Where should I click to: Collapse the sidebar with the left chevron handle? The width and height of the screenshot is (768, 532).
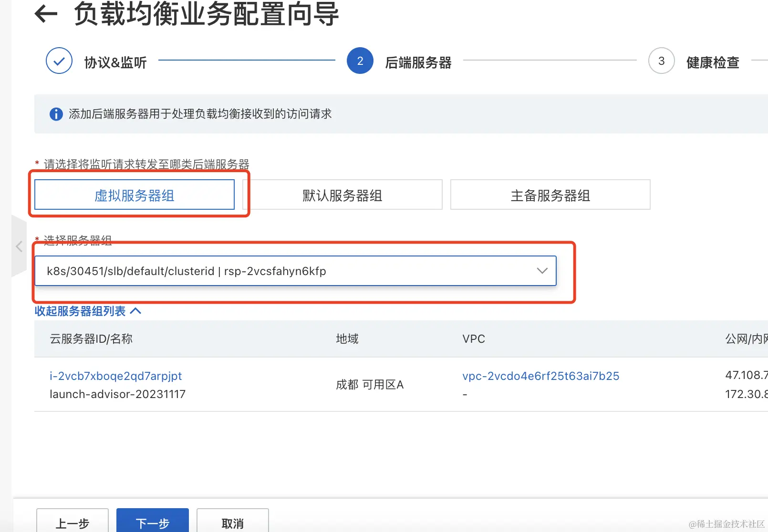pyautogui.click(x=19, y=246)
